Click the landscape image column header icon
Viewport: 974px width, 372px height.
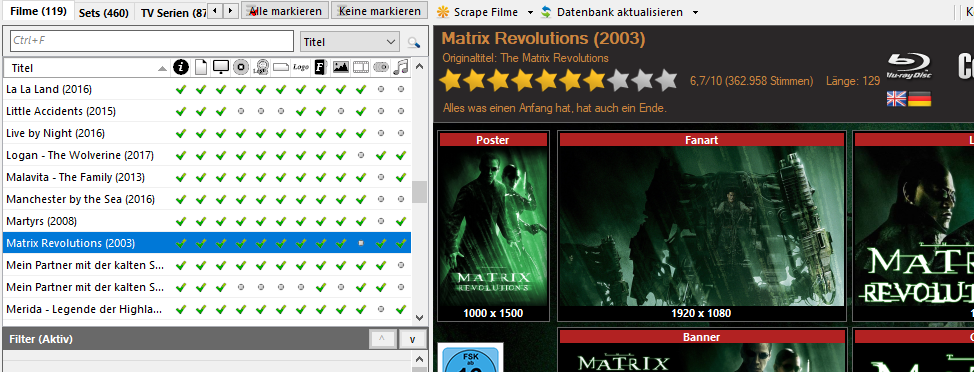coord(340,67)
